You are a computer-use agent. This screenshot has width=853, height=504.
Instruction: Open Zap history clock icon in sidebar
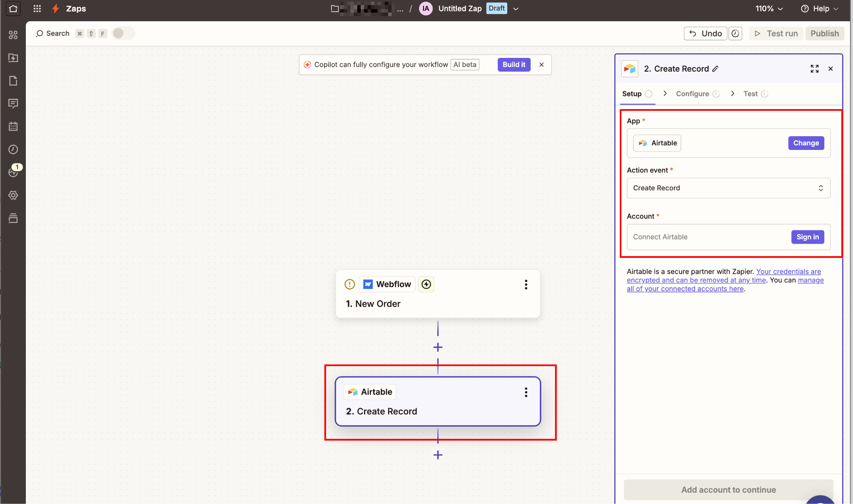click(13, 150)
